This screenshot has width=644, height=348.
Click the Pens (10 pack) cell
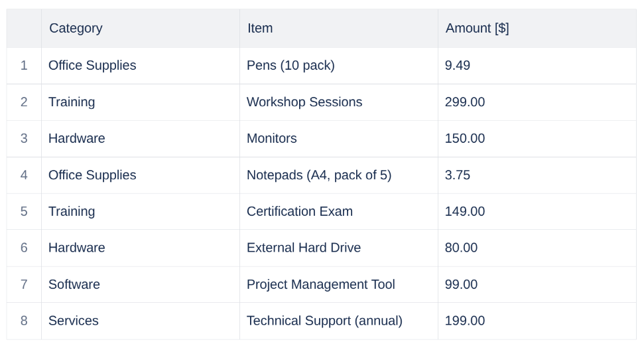[x=290, y=65]
